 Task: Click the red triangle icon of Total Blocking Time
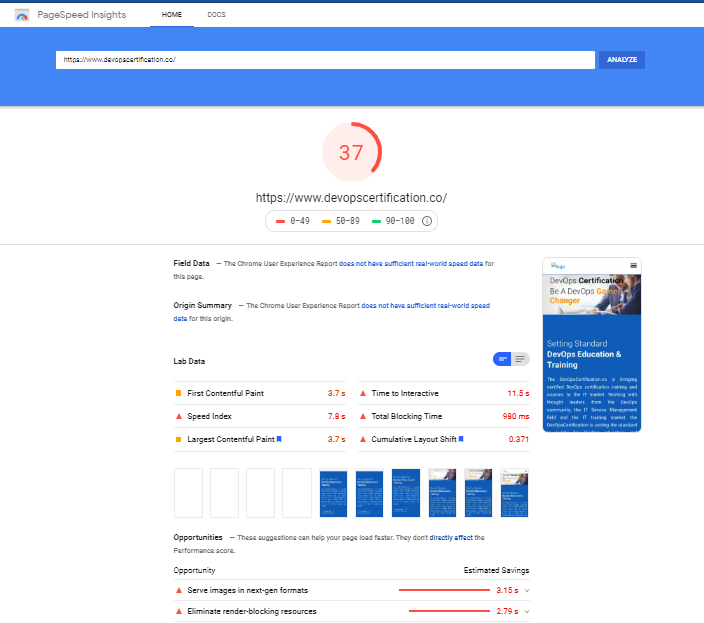pyautogui.click(x=363, y=416)
